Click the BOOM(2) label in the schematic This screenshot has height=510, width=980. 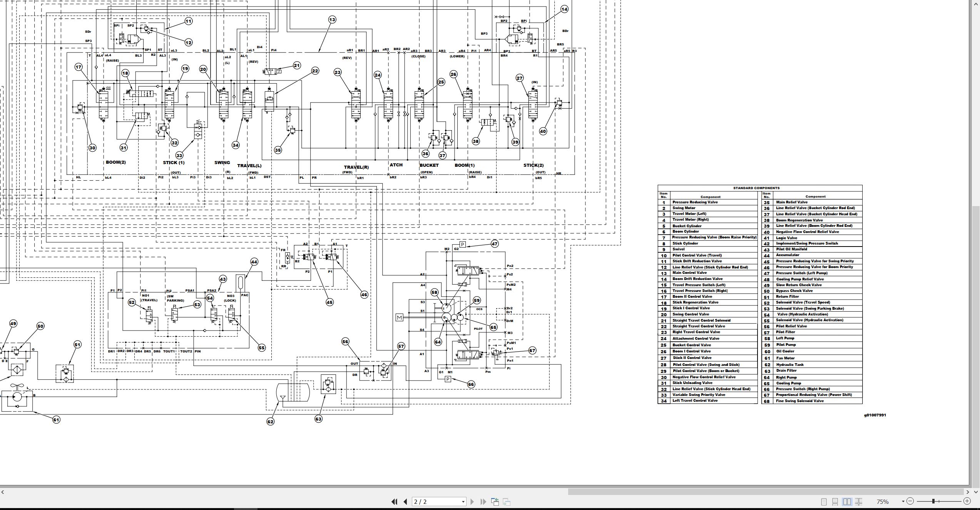116,162
